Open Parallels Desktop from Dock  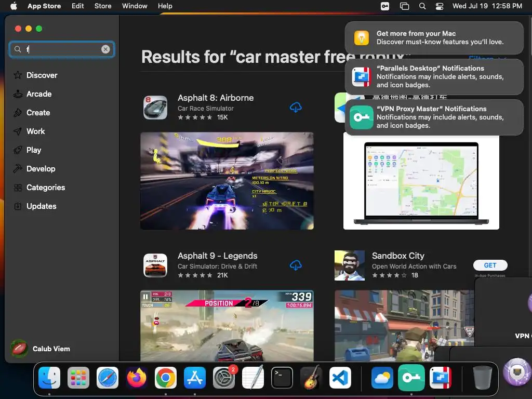pyautogui.click(x=441, y=378)
